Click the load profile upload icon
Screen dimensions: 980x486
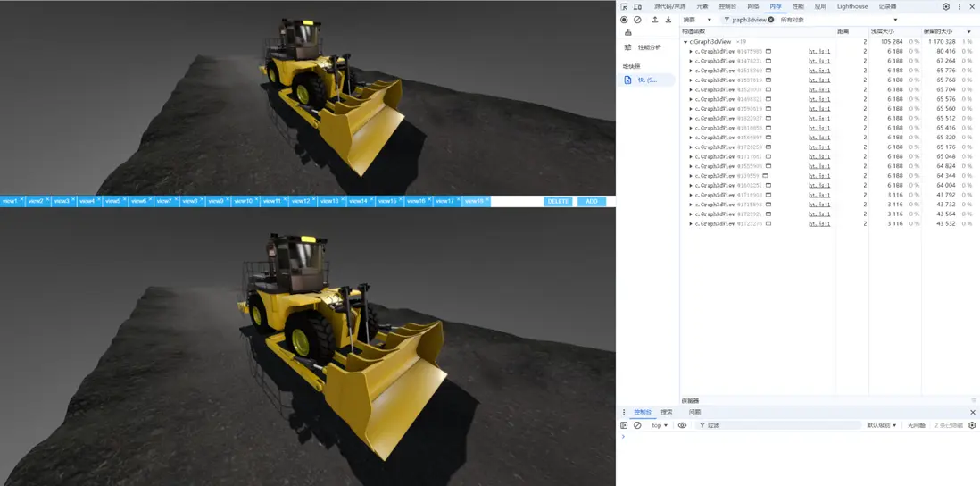point(655,20)
